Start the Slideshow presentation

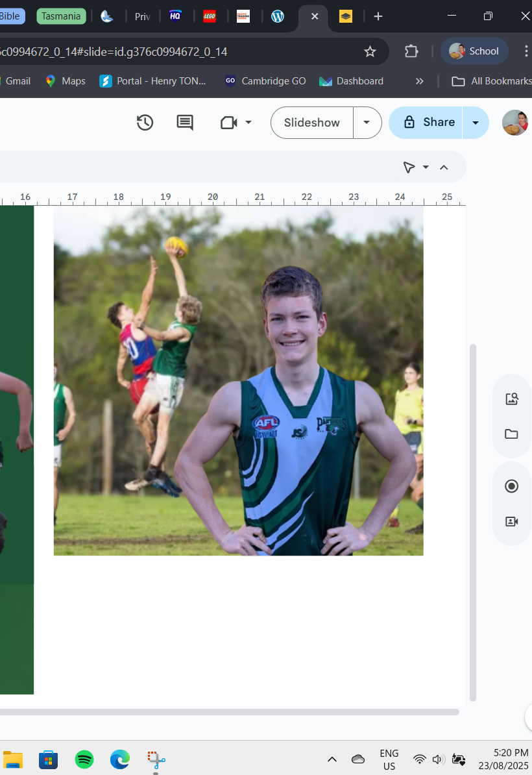click(312, 123)
